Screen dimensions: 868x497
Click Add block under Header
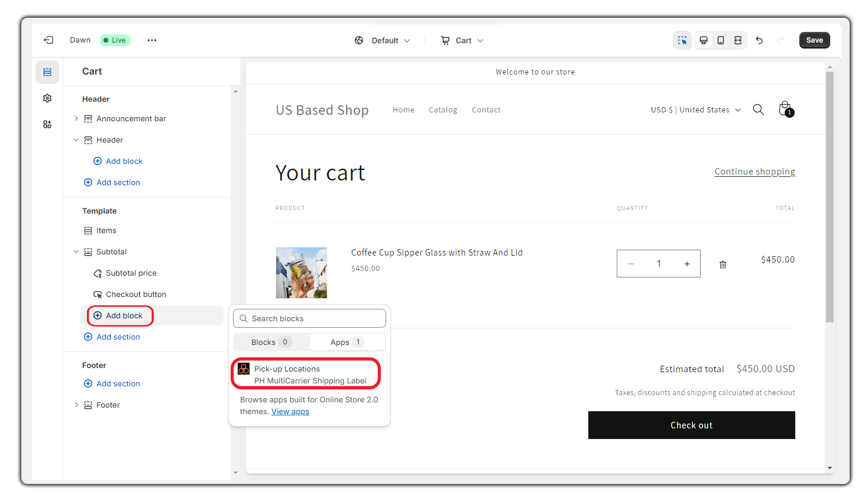pyautogui.click(x=118, y=161)
